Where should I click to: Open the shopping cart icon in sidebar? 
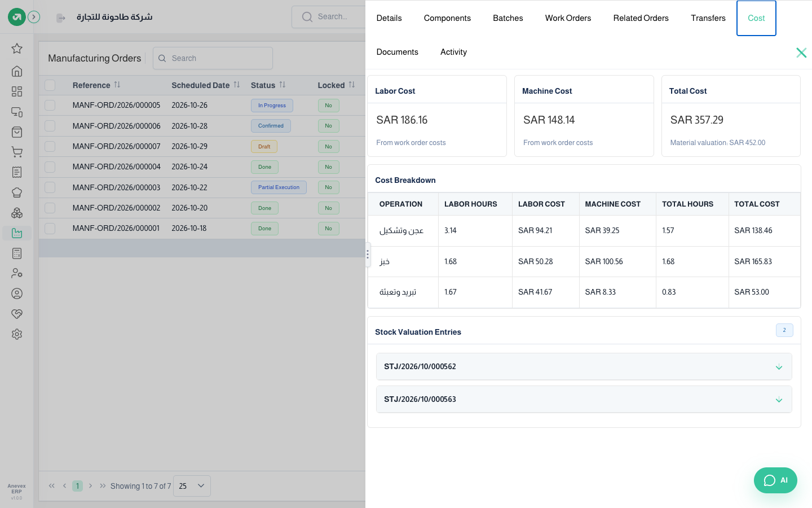click(17, 152)
